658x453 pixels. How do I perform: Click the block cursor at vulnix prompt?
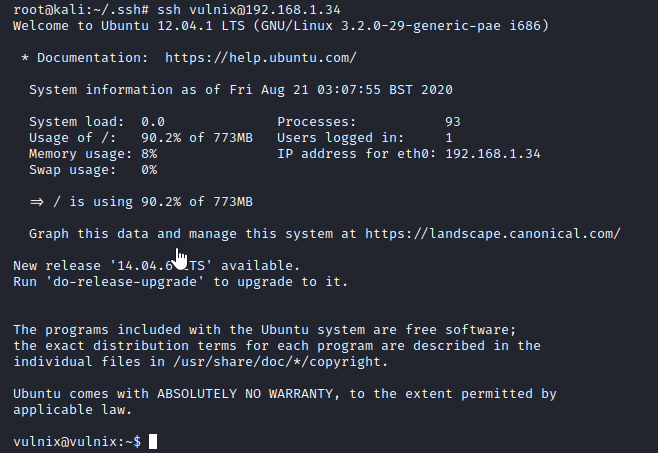click(153, 441)
